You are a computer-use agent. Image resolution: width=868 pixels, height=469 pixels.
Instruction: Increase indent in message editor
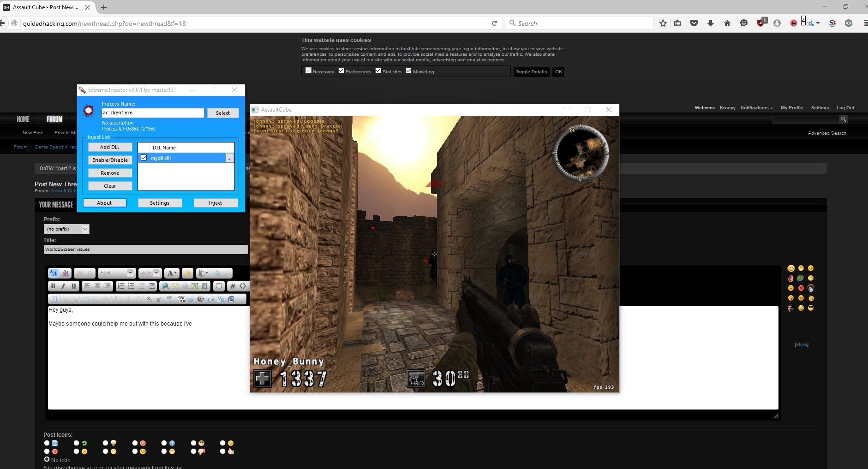(151, 286)
